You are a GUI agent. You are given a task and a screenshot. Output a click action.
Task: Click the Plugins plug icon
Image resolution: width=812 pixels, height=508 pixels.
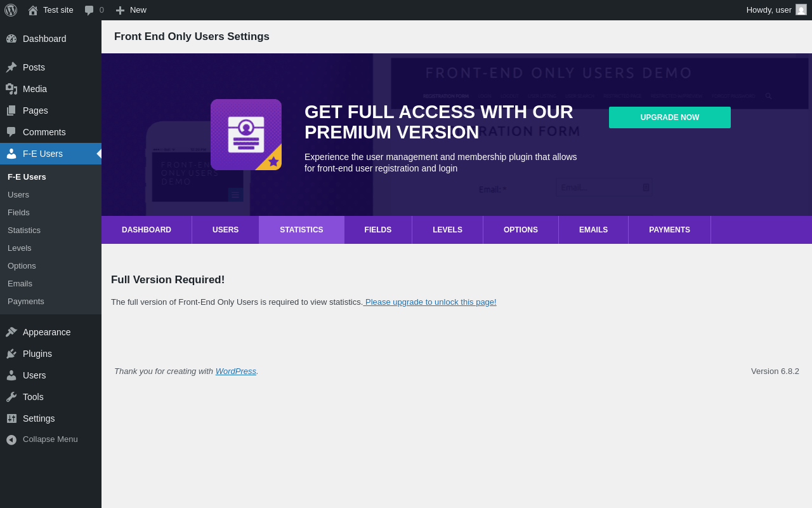[11, 354]
